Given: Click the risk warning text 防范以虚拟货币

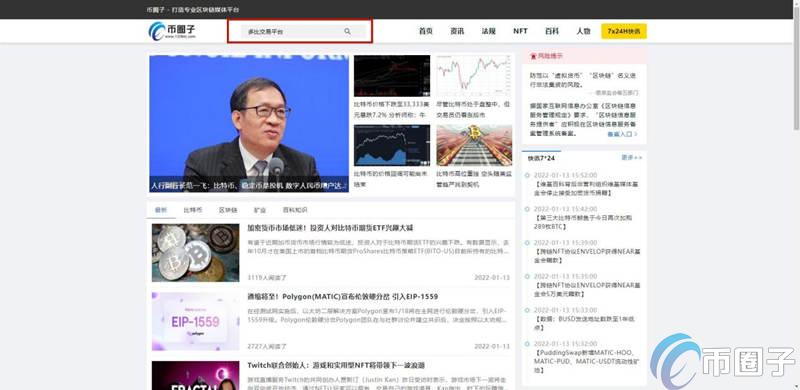Looking at the screenshot, I should pyautogui.click(x=583, y=80).
